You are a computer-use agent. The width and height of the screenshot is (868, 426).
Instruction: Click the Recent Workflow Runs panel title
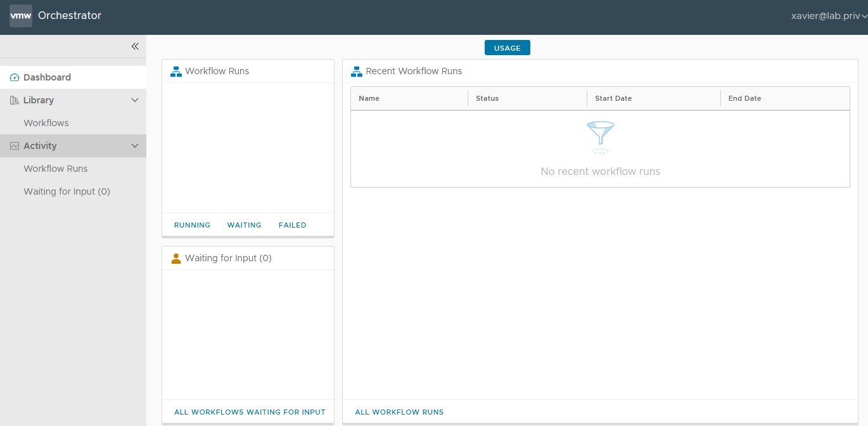(414, 71)
